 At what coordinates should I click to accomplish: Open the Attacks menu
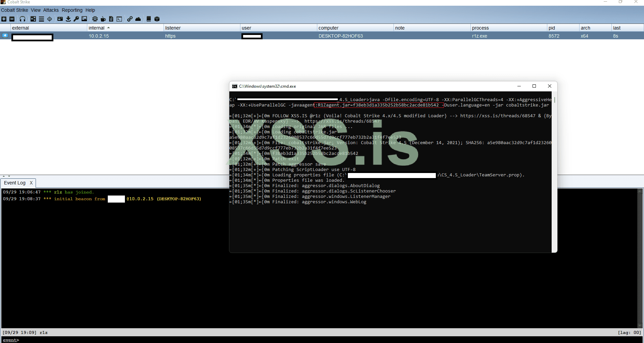[x=51, y=10]
